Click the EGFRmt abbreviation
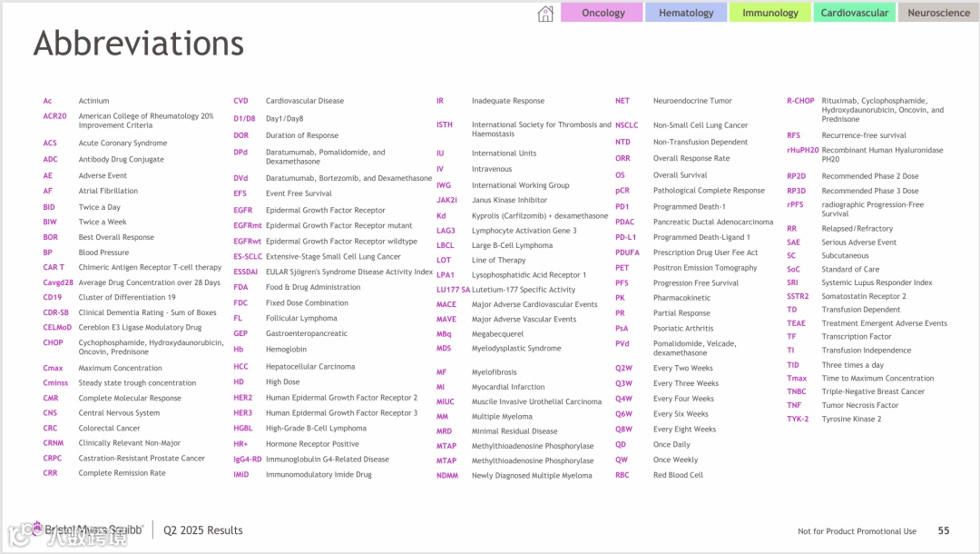Screen dimensions: 980x554 pyautogui.click(x=248, y=226)
